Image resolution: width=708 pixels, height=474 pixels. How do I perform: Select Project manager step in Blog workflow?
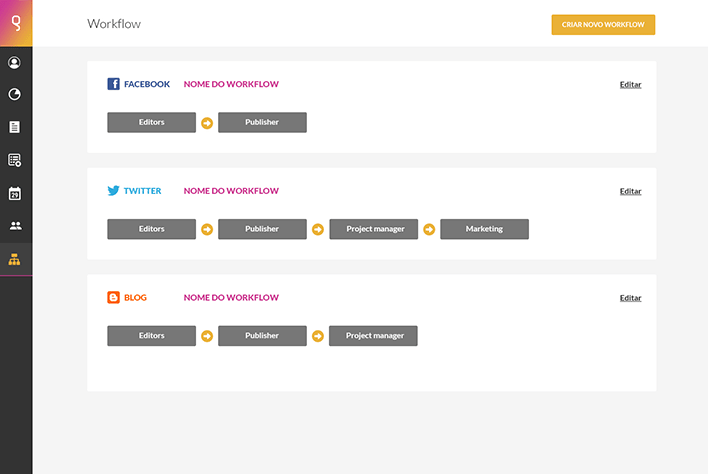[373, 336]
